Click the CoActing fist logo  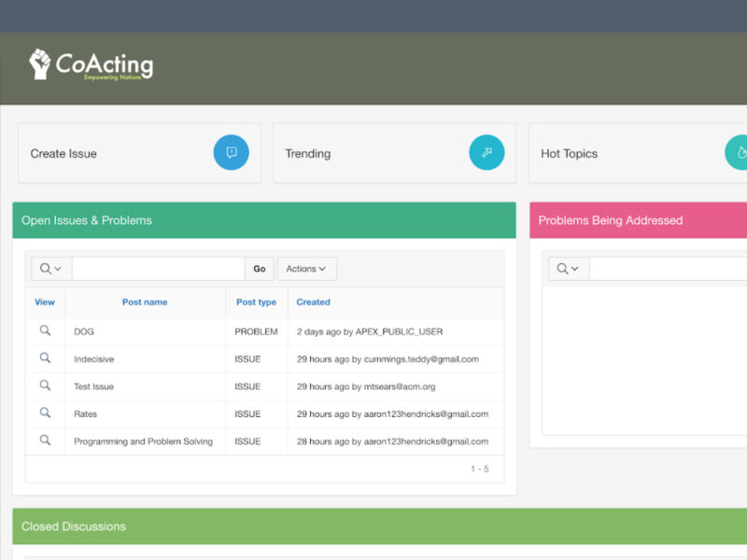pyautogui.click(x=40, y=63)
